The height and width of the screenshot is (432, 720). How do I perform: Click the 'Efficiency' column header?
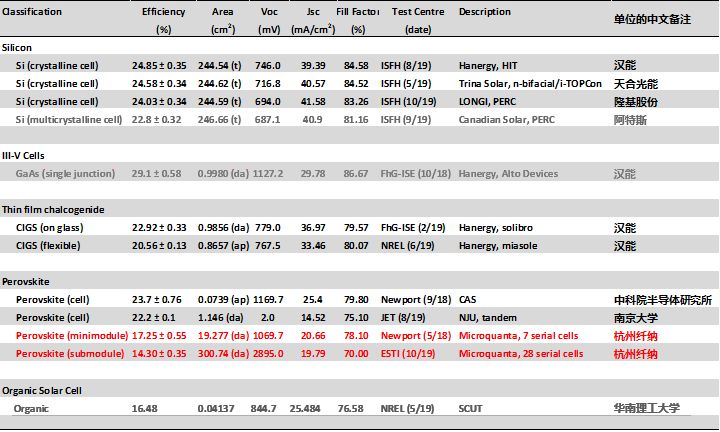(163, 12)
